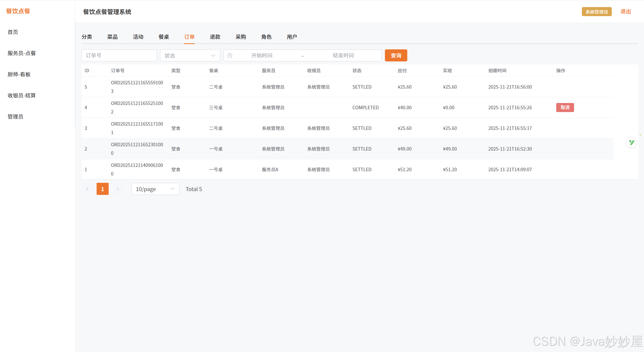Expand the 10/page page size selector
644x352 pixels.
[155, 189]
